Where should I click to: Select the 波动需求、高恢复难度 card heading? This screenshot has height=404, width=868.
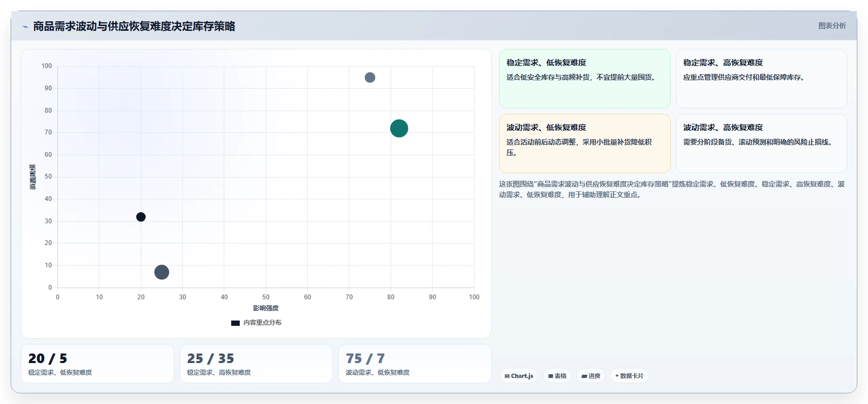723,128
